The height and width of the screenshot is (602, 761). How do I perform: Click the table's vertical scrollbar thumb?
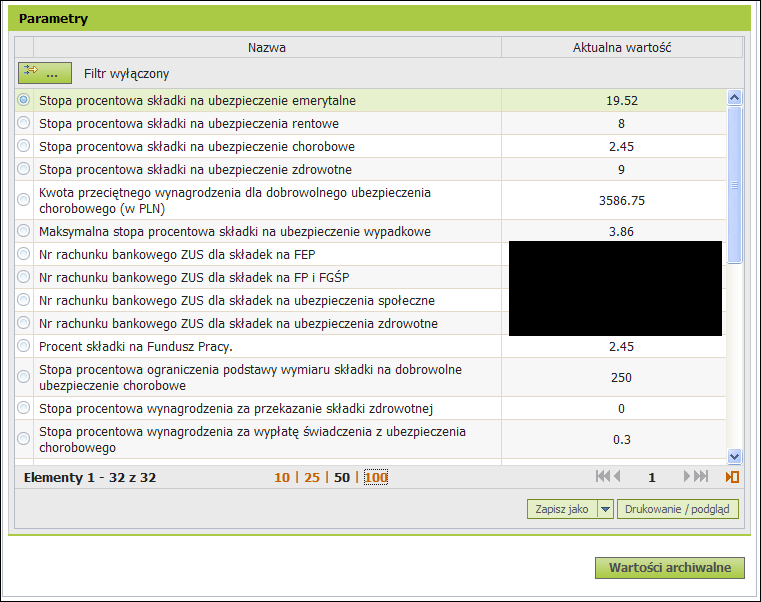734,185
